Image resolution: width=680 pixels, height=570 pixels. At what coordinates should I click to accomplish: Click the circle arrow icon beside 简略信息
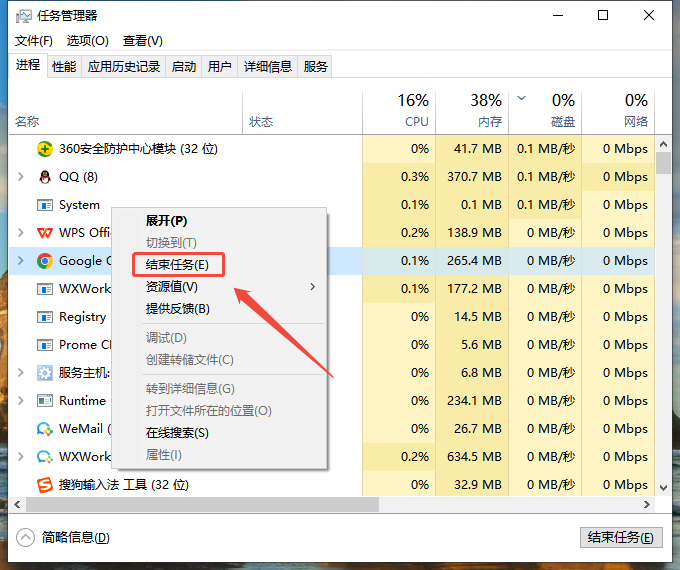tap(25, 538)
